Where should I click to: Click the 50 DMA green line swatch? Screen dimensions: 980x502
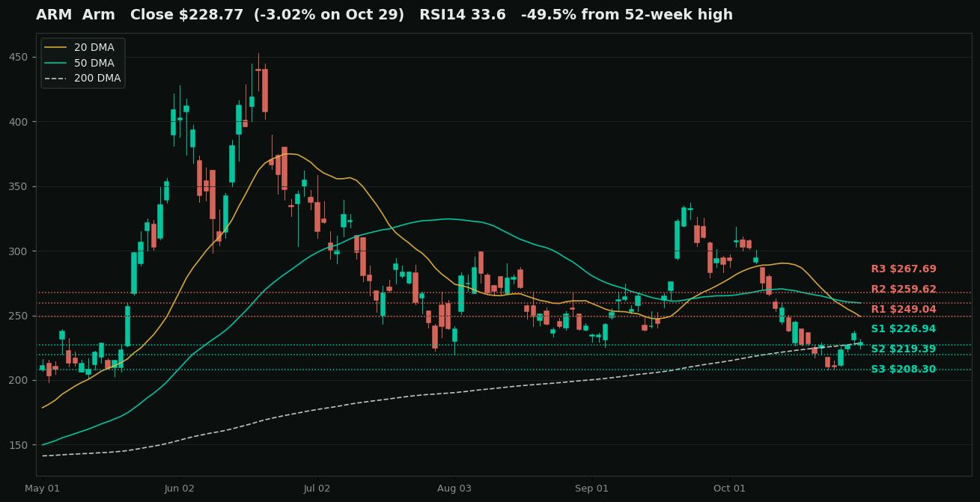[56, 63]
